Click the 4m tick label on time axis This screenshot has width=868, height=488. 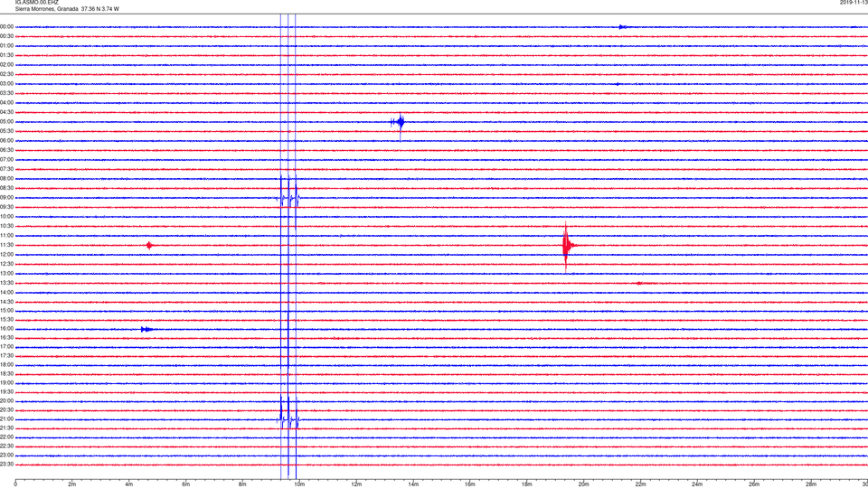click(129, 484)
